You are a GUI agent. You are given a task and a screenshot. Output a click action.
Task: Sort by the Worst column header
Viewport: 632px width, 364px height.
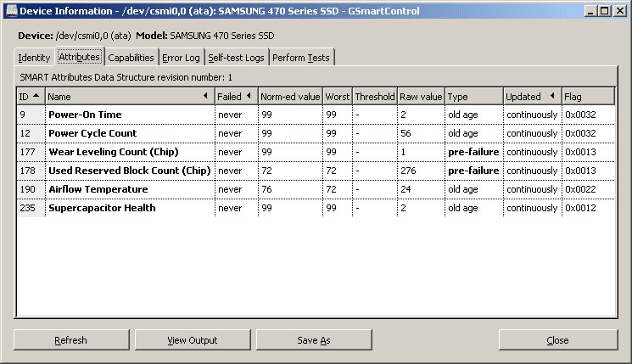[x=338, y=97]
